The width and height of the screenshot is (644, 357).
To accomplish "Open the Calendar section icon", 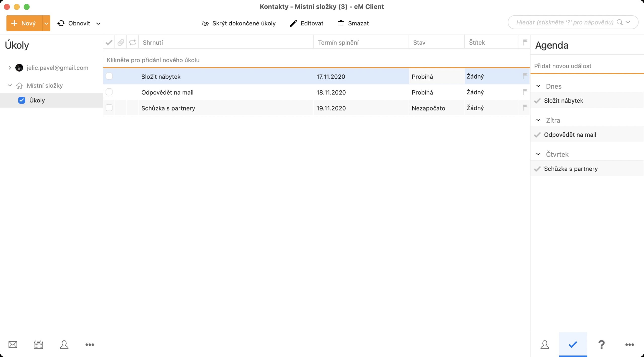I will (38, 344).
